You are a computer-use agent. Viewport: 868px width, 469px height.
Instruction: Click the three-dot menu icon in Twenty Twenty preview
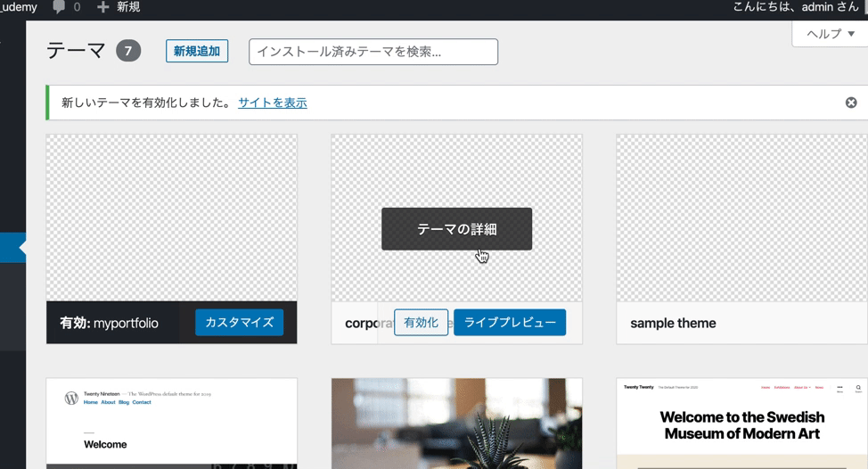click(x=839, y=388)
